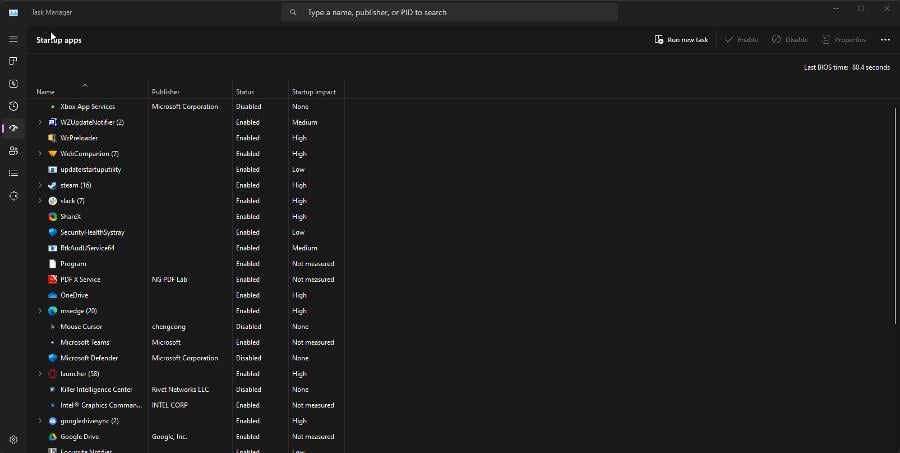Open the hamburger navigation menu
This screenshot has height=453, width=900.
click(x=13, y=39)
